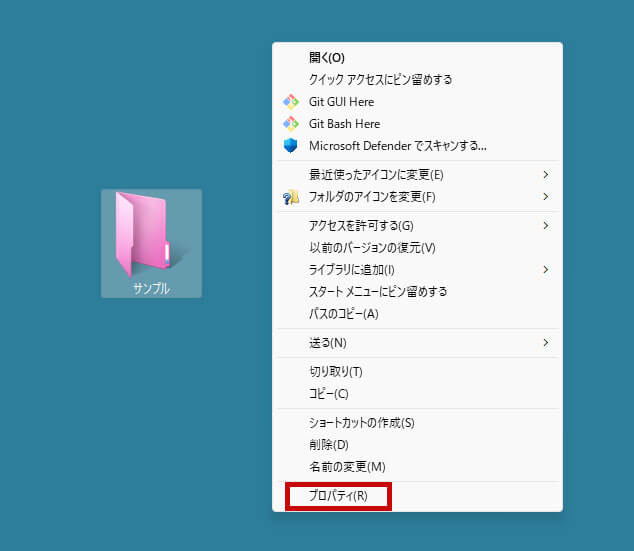Viewport: 634px width, 551px height.
Task: Choose 削除(D)
Action: pyautogui.click(x=417, y=445)
